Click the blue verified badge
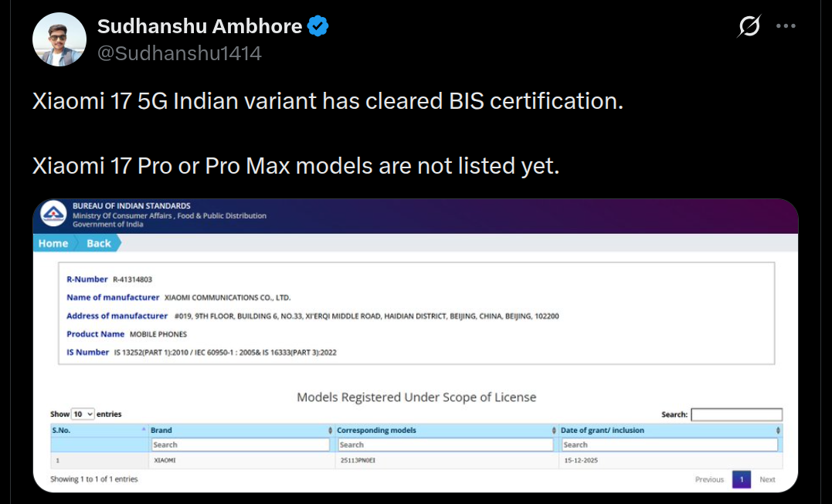 [318, 26]
